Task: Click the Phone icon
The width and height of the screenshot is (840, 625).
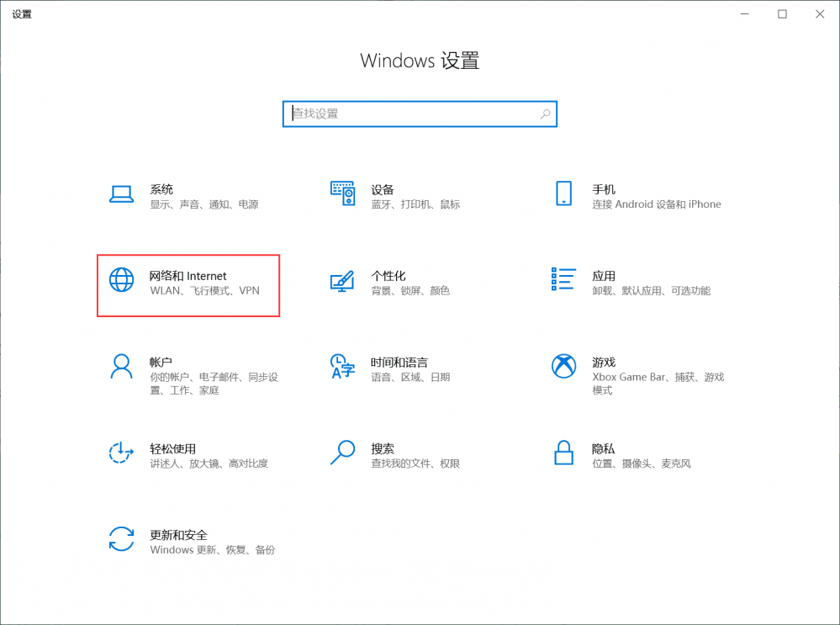Action: click(x=563, y=193)
